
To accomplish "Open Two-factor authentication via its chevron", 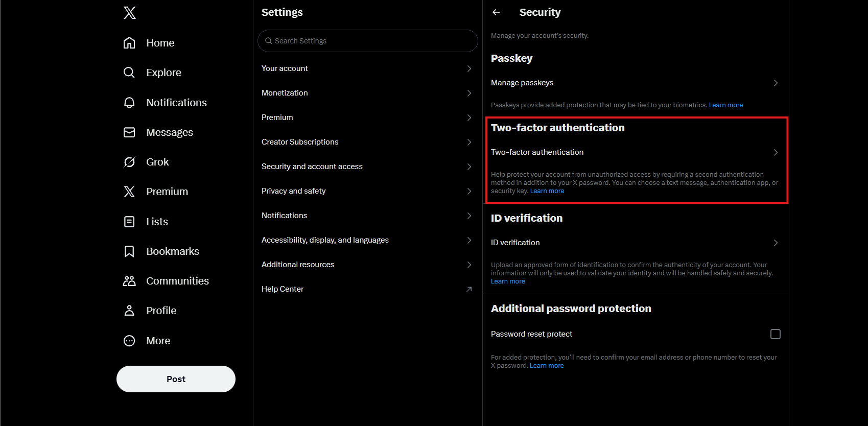I will point(775,152).
